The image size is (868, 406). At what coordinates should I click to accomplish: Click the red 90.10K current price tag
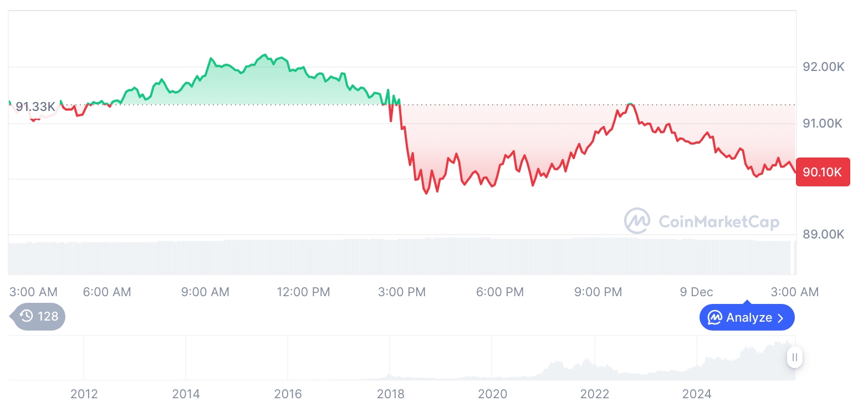pos(823,172)
